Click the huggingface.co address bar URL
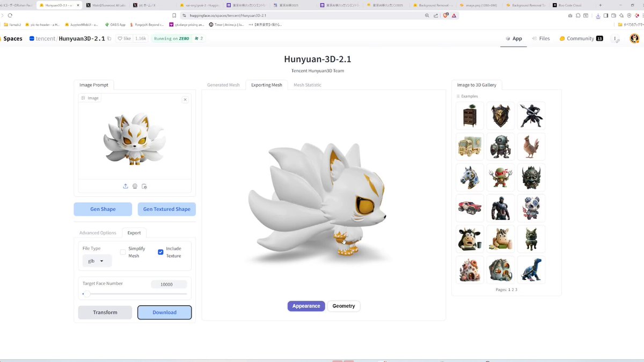The height and width of the screenshot is (362, 644). tap(228, 16)
